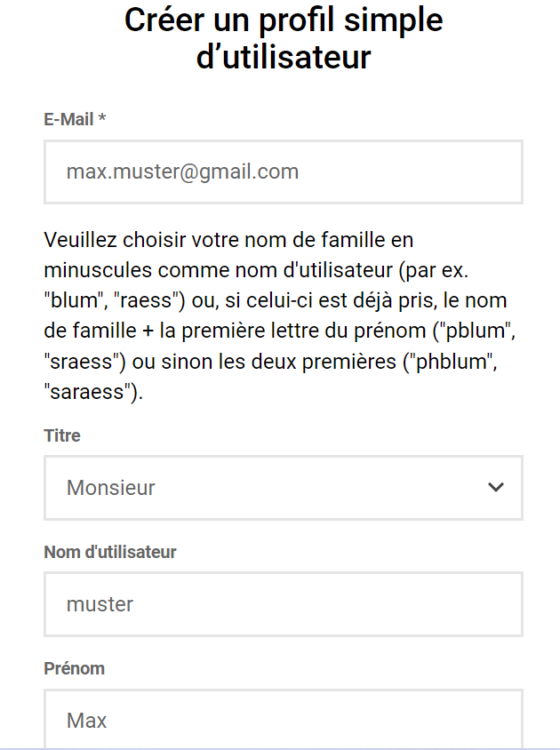Click the heading line 'Créer un profil simple'
The width and height of the screenshot is (560, 750).
284,21
